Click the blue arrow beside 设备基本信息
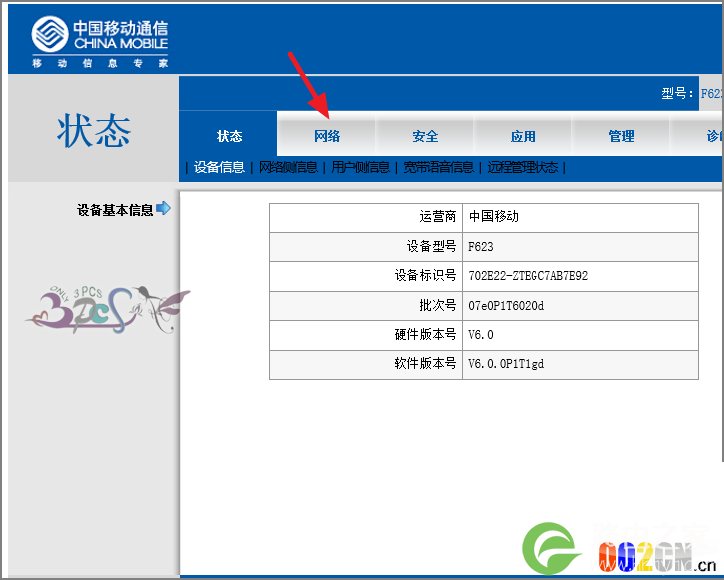 [x=163, y=209]
